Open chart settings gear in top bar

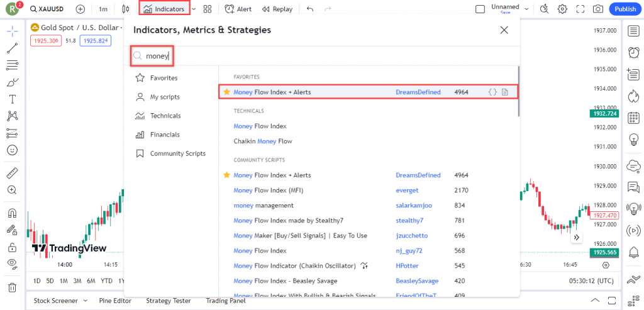tap(562, 9)
